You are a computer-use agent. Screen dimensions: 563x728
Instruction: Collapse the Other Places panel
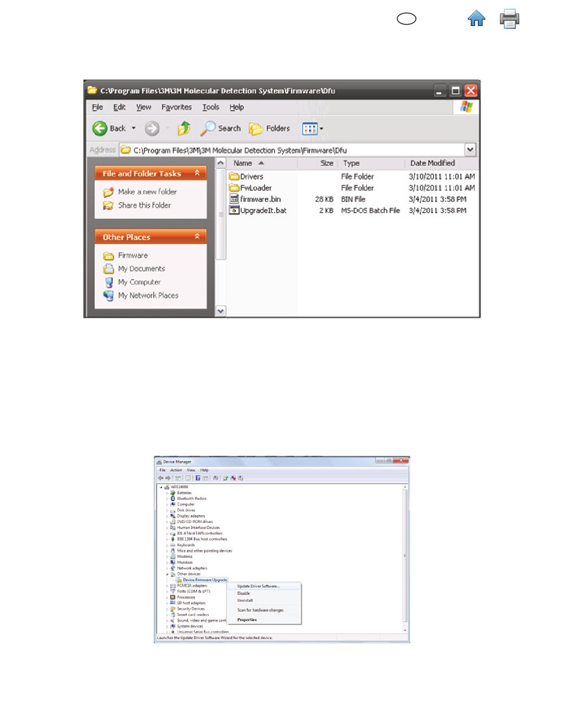pyautogui.click(x=197, y=237)
